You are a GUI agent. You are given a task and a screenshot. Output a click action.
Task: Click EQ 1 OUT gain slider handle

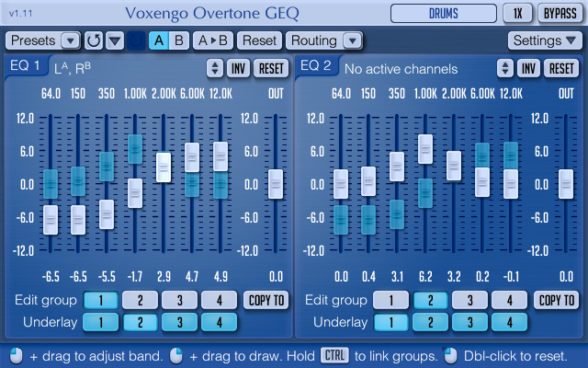(x=276, y=184)
